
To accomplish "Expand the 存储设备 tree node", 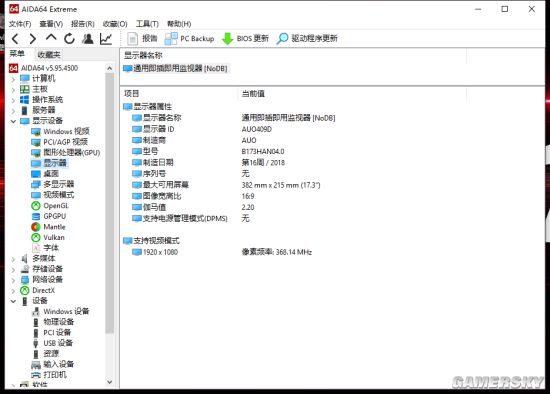I will (13, 270).
